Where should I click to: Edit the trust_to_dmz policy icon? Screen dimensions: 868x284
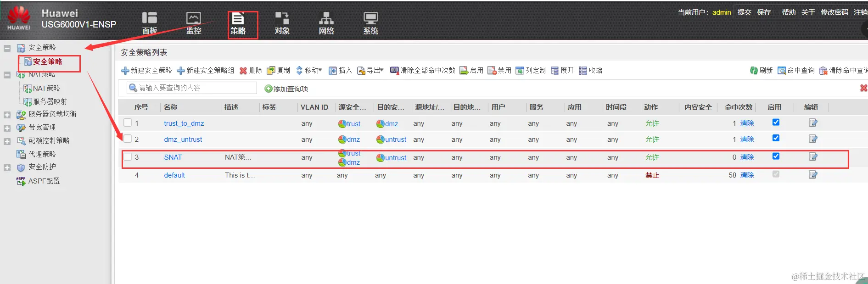pos(812,123)
